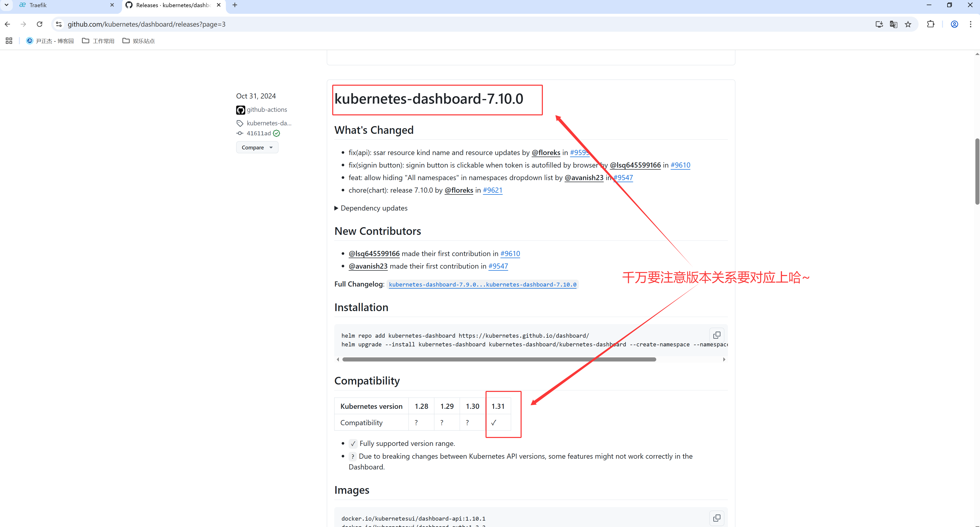Click the install app icon in address bar

(879, 24)
